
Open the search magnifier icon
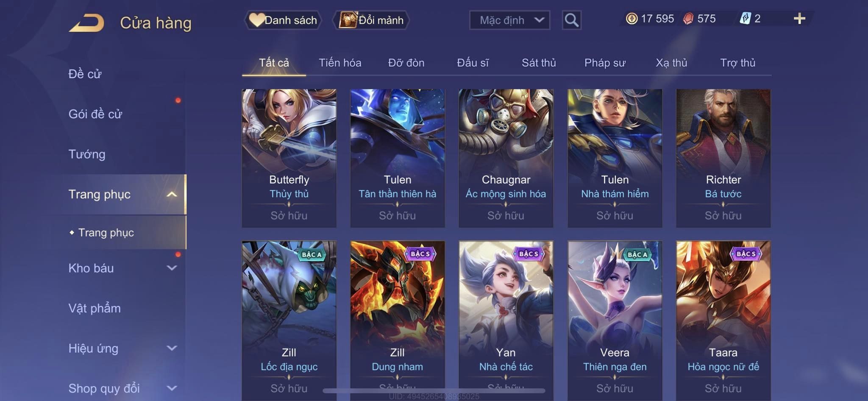tap(571, 20)
